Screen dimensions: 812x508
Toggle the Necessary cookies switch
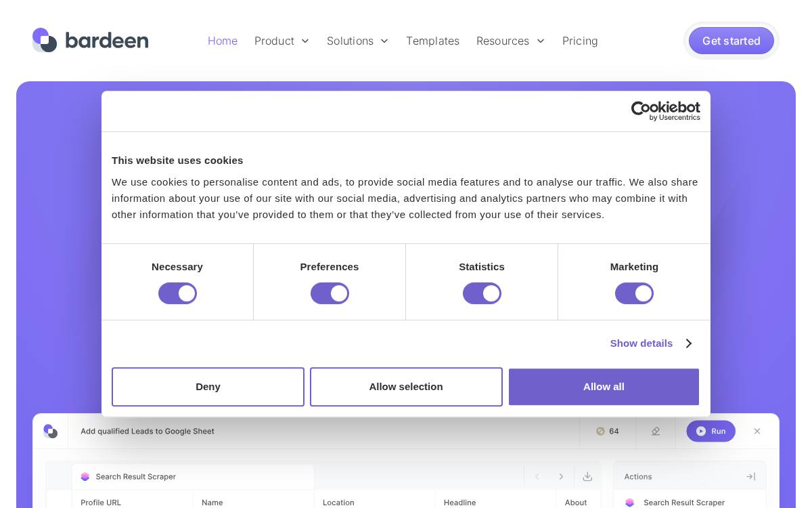point(177,293)
